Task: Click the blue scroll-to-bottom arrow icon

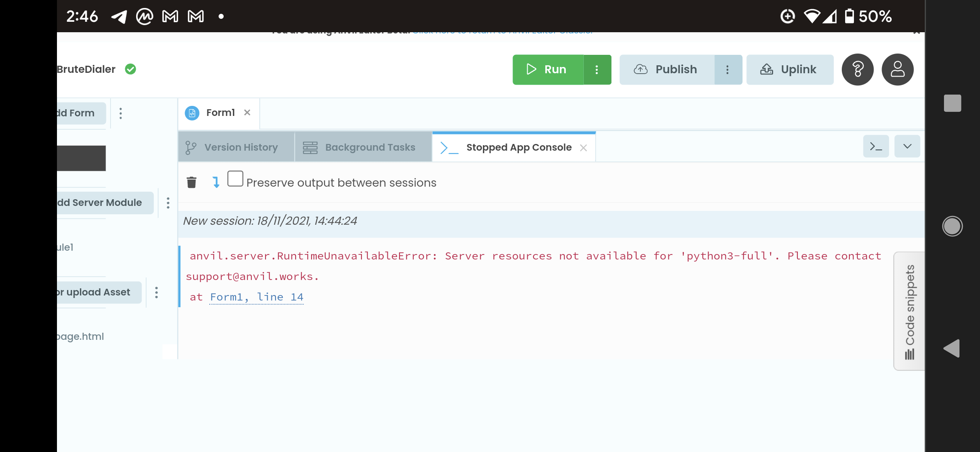Action: [x=216, y=182]
